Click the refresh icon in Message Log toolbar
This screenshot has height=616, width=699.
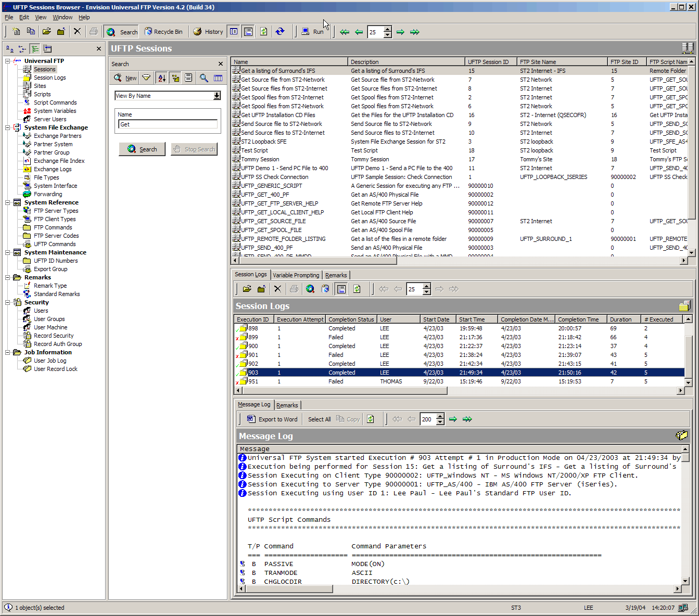(x=371, y=419)
